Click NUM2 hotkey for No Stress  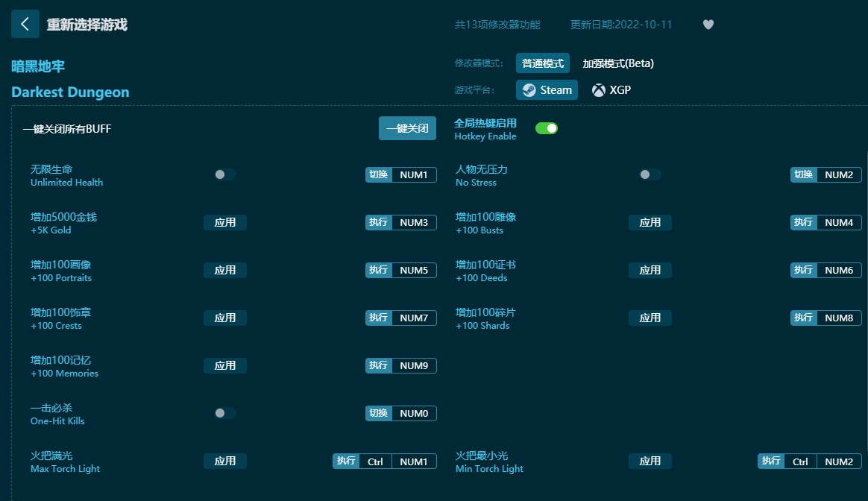click(839, 175)
